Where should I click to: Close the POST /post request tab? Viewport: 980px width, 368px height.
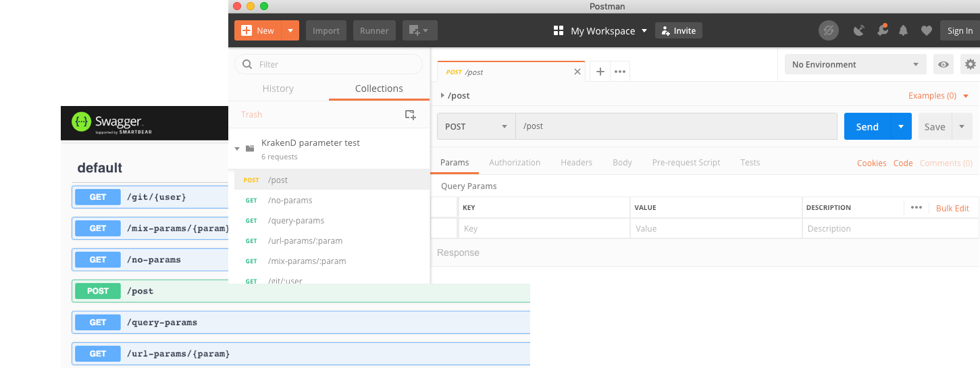pos(577,72)
